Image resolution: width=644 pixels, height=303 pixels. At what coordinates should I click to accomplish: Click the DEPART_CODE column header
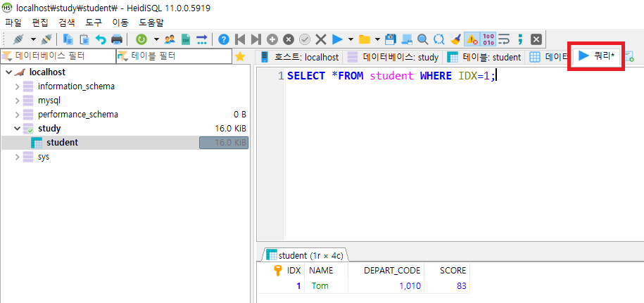(x=386, y=271)
